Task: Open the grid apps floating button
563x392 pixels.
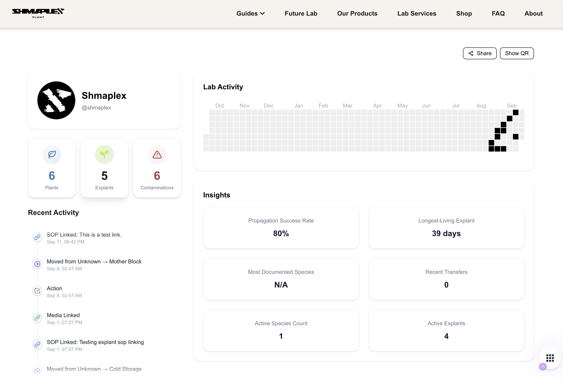Action: click(x=550, y=358)
